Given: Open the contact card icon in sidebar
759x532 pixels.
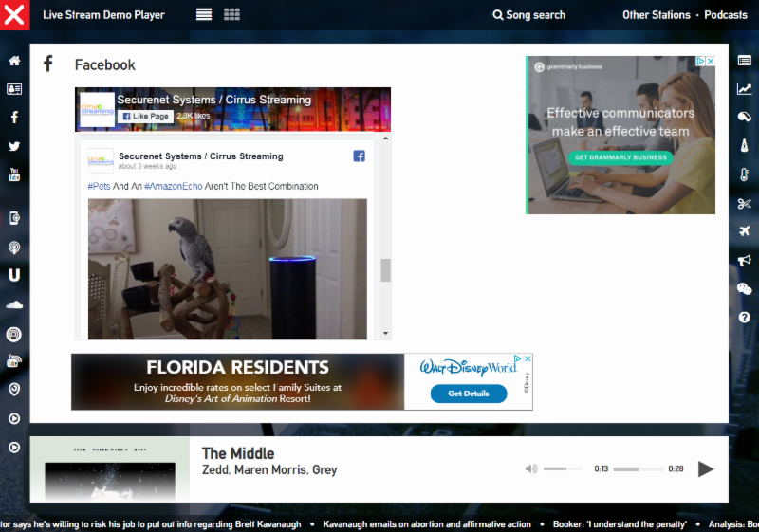Looking at the screenshot, I should pyautogui.click(x=14, y=89).
